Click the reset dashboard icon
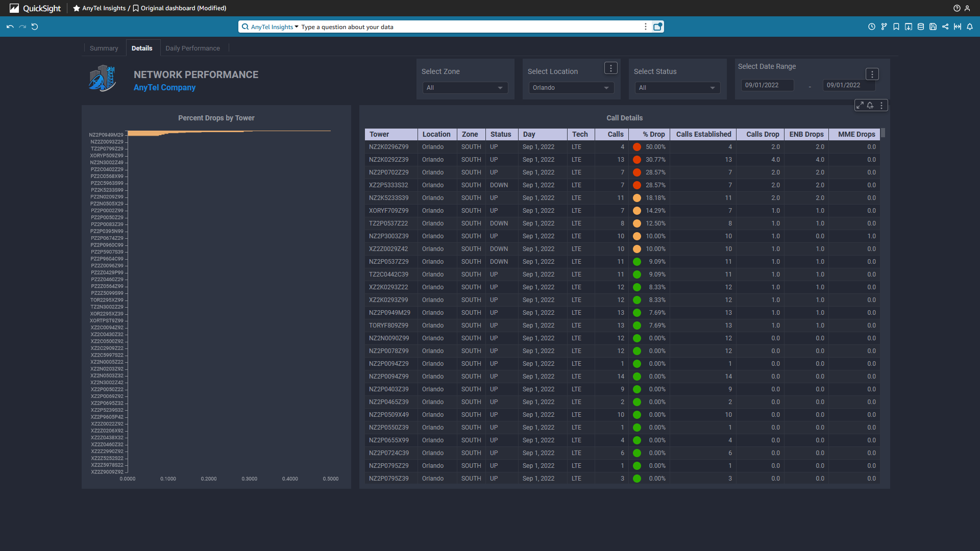 (x=35, y=27)
